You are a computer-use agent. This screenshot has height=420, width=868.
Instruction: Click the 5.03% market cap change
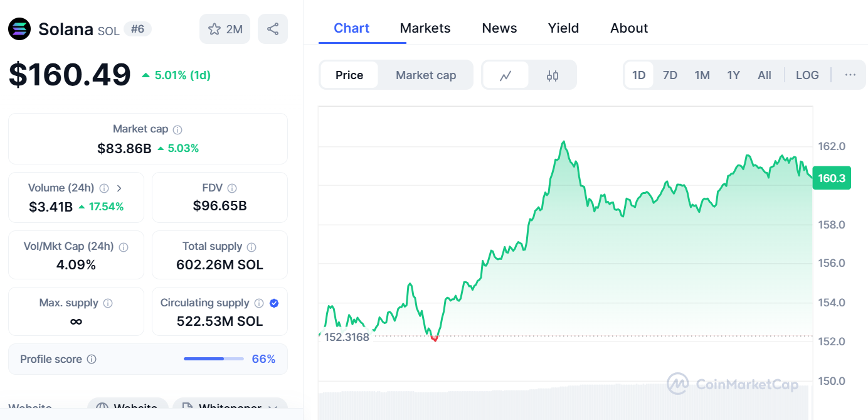click(x=178, y=149)
